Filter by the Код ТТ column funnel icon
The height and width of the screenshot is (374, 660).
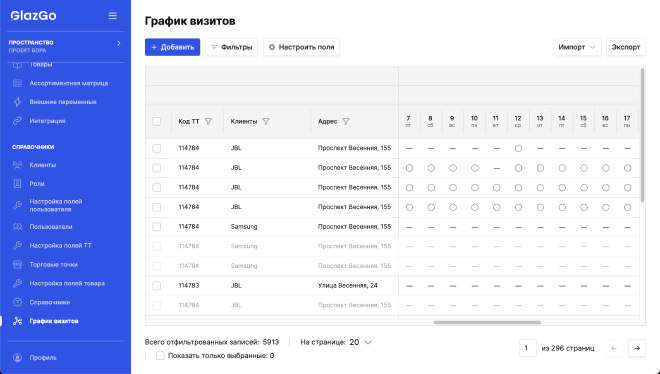[208, 122]
